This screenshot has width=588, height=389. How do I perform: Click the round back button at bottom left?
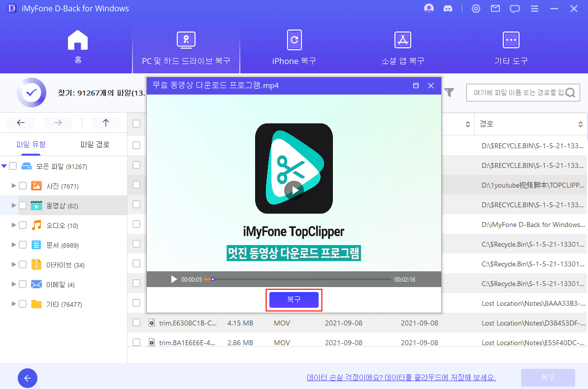(x=28, y=378)
